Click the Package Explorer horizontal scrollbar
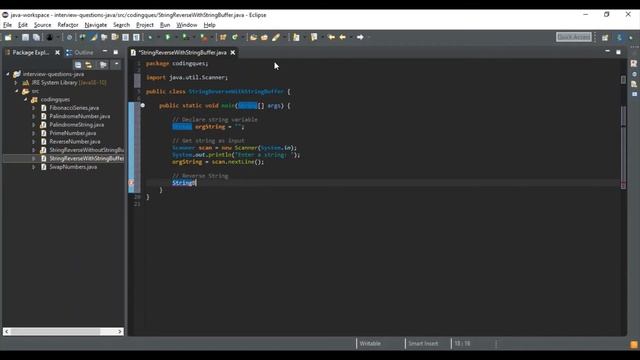Image resolution: width=640 pixels, height=360 pixels. coord(56,331)
